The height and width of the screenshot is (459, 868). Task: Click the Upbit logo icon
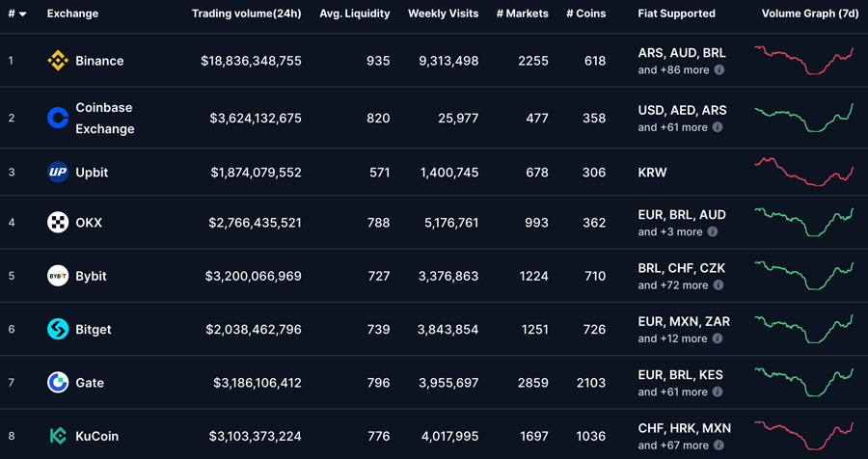coord(58,173)
